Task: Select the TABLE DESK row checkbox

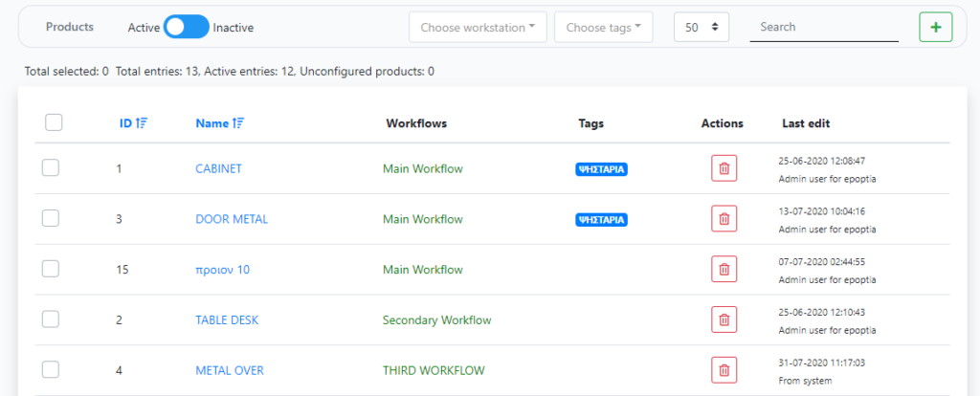Action: pos(51,319)
